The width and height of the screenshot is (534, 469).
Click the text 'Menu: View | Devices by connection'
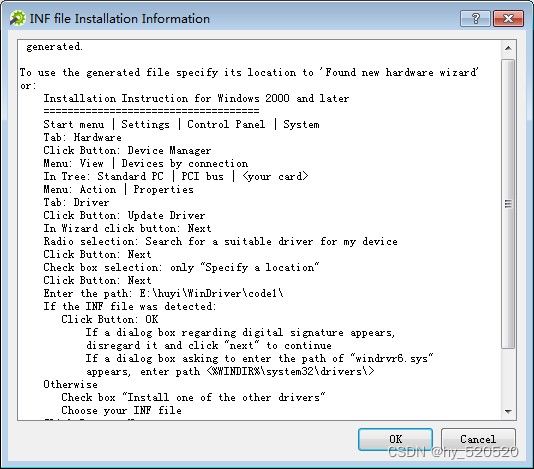coord(145,163)
